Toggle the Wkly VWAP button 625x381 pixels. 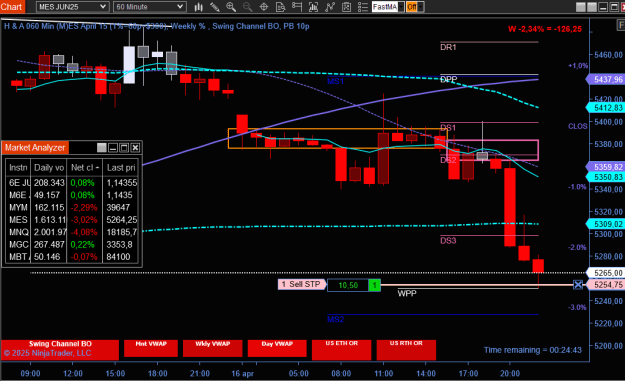[x=212, y=348]
